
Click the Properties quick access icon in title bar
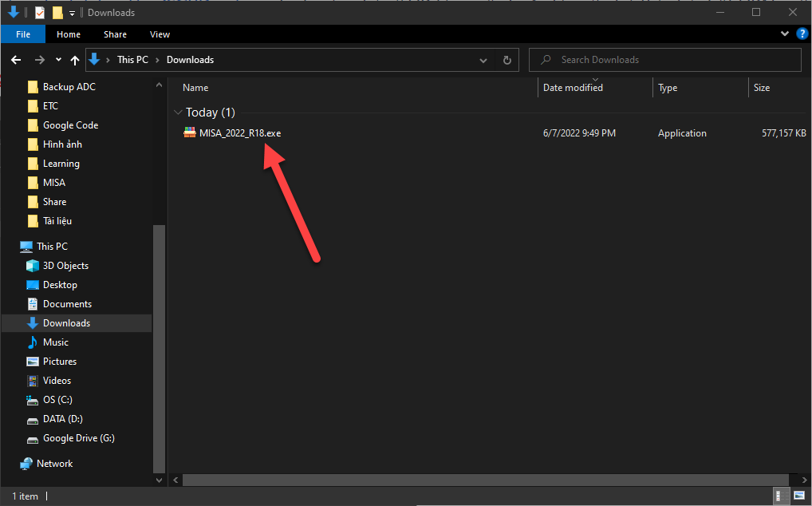click(40, 13)
